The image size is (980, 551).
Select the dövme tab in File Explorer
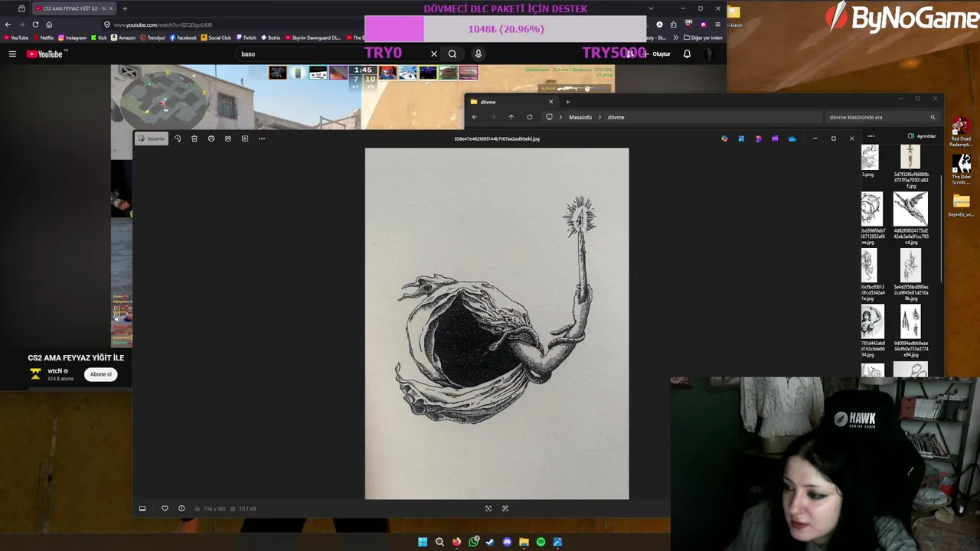(511, 102)
